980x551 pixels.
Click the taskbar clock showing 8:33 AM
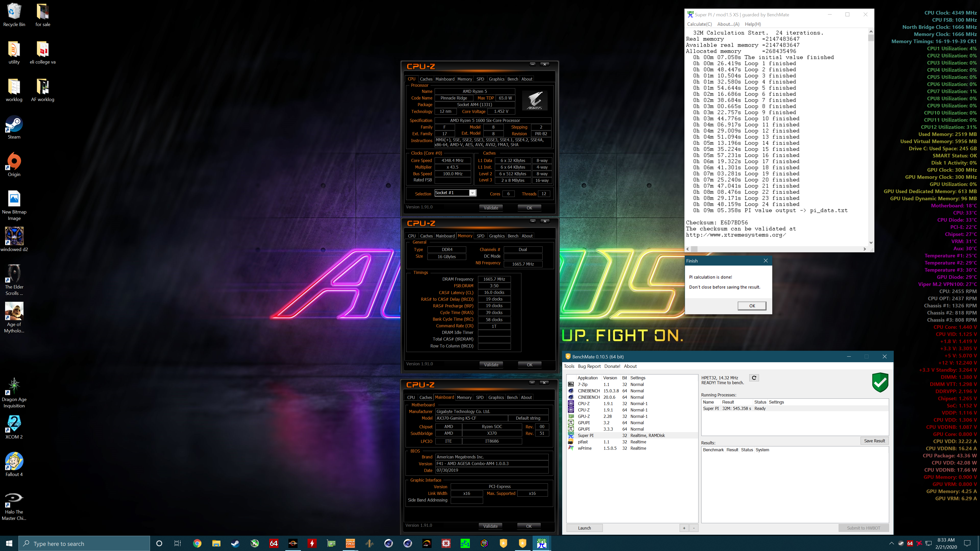pos(946,543)
